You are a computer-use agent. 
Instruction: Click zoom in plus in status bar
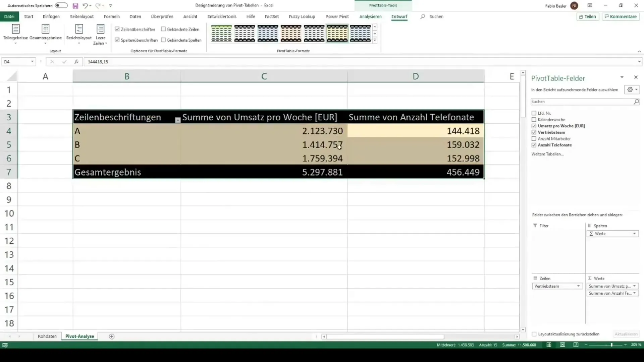pos(626,345)
